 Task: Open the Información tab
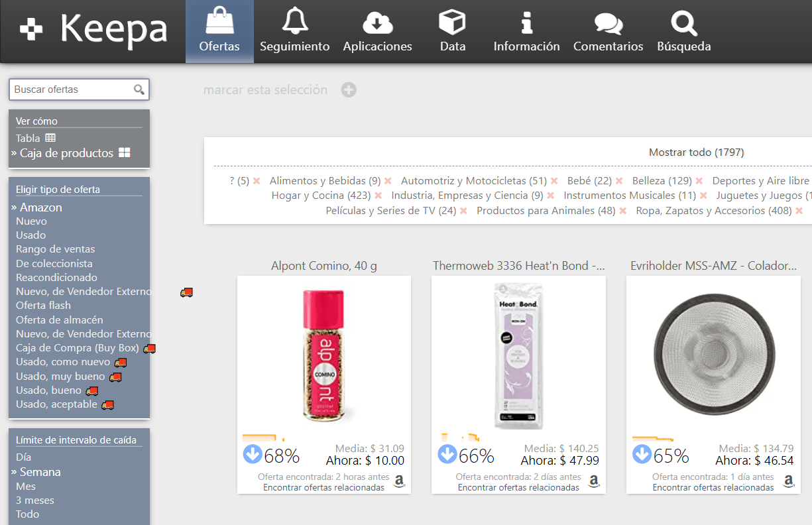click(526, 31)
